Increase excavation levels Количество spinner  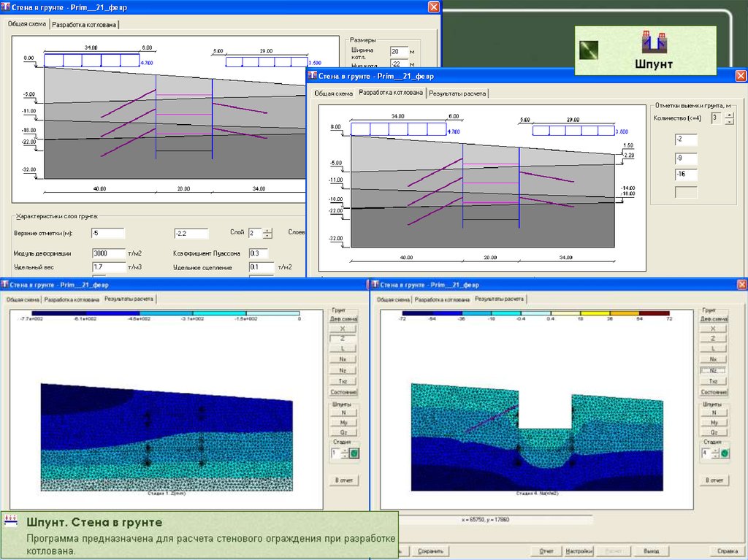click(728, 114)
